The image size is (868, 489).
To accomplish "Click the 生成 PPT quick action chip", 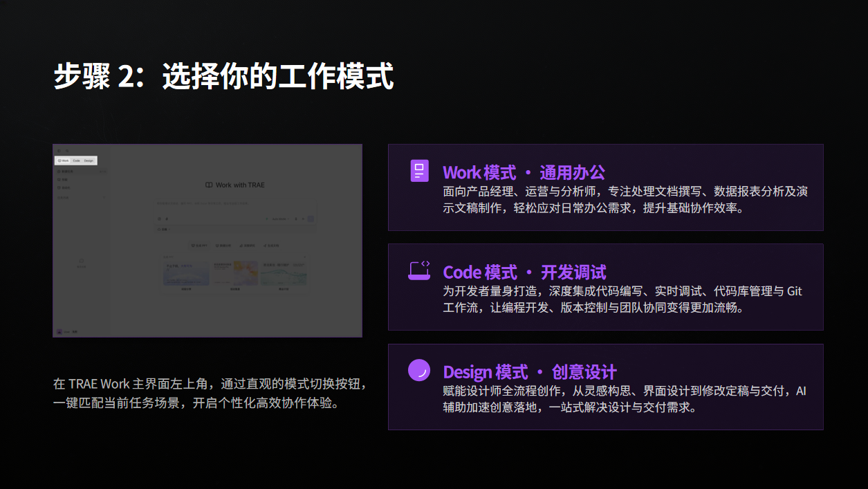I will 199,246.
